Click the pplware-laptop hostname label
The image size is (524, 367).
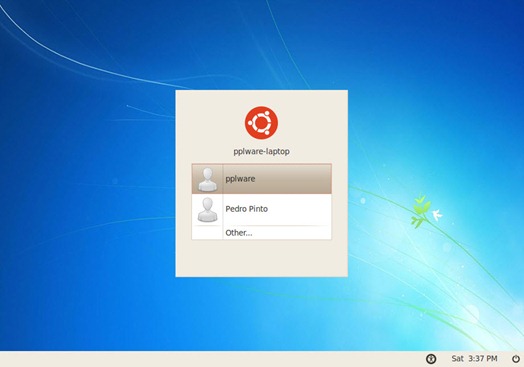pos(261,151)
